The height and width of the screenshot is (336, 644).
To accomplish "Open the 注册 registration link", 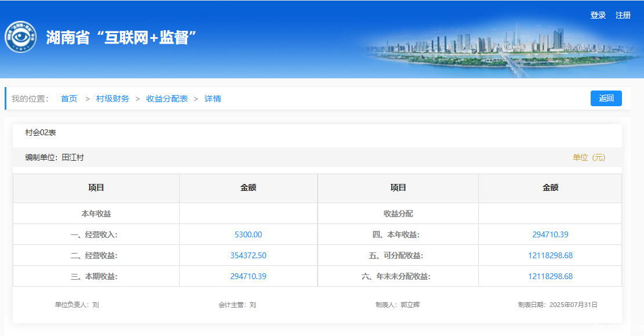I will click(623, 15).
